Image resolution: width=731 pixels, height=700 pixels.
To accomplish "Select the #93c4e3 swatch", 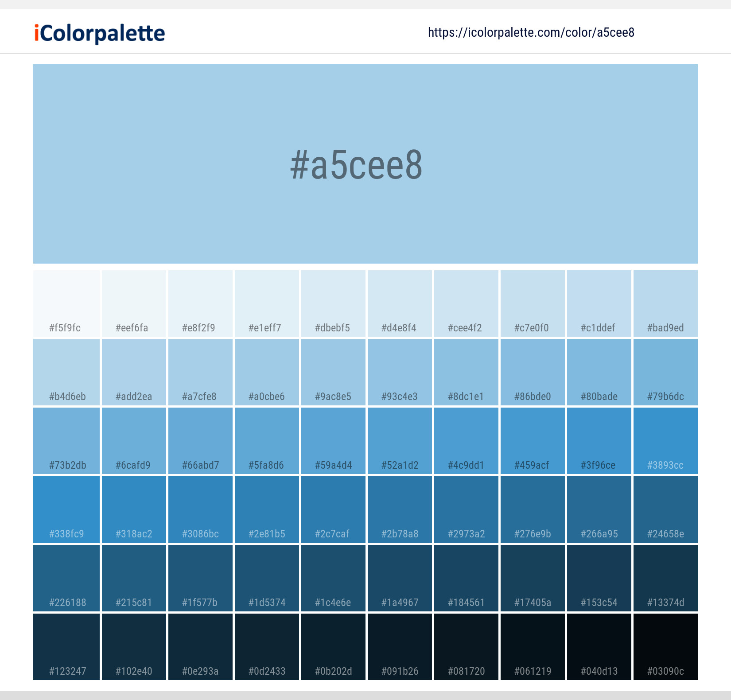I will [399, 372].
